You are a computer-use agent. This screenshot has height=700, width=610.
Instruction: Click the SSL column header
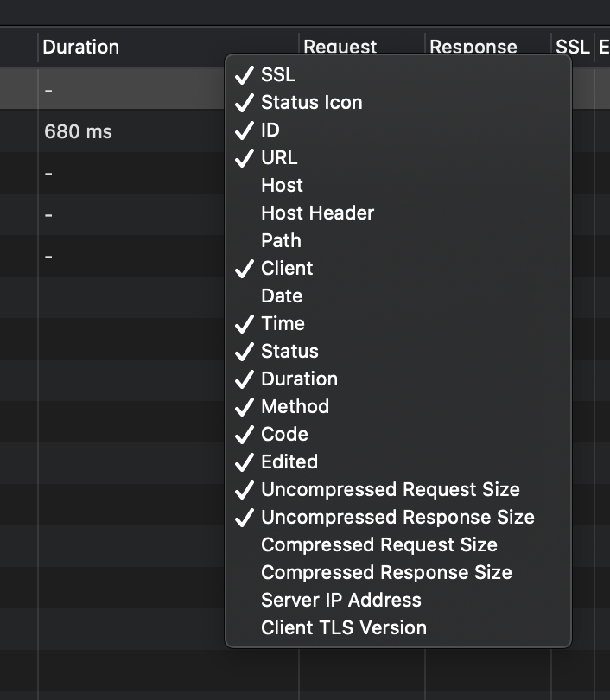pyautogui.click(x=573, y=45)
